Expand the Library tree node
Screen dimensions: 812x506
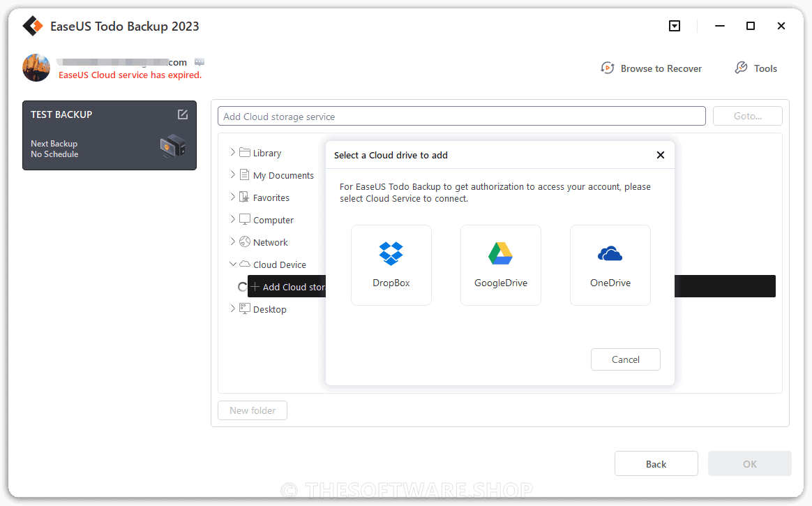tap(232, 151)
